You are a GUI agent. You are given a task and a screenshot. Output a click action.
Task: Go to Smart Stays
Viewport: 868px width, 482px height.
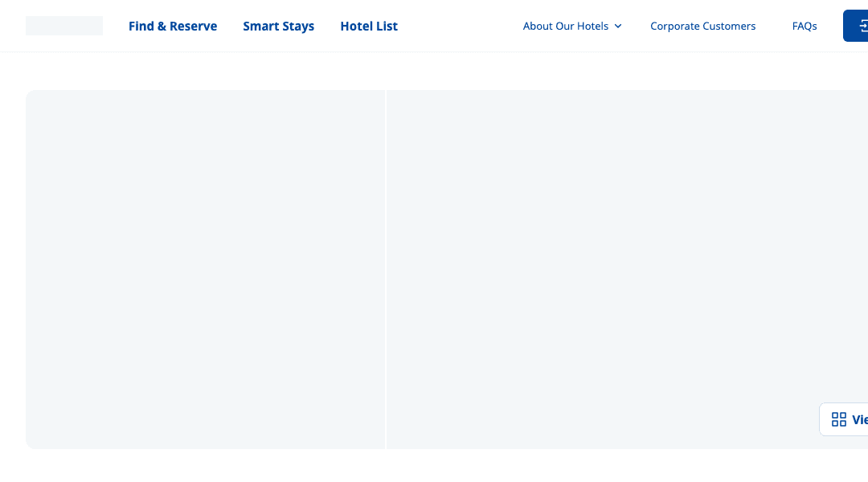click(x=278, y=26)
